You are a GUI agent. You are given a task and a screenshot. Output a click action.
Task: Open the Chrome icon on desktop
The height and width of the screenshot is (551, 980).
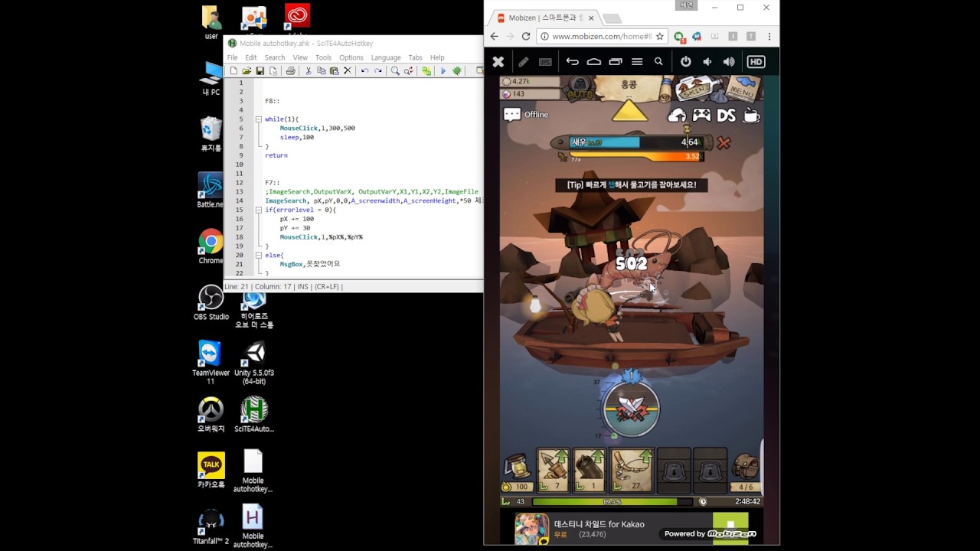[211, 246]
